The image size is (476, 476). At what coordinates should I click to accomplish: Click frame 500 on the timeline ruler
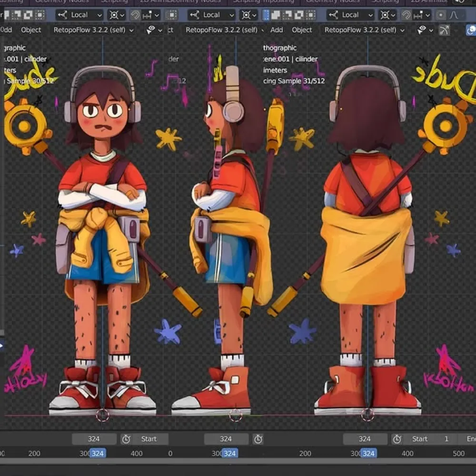tap(458, 453)
